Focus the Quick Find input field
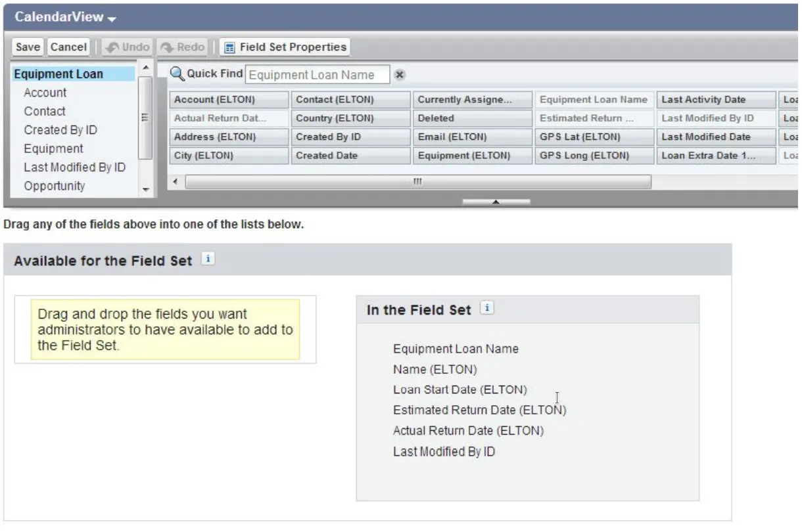 tap(318, 75)
